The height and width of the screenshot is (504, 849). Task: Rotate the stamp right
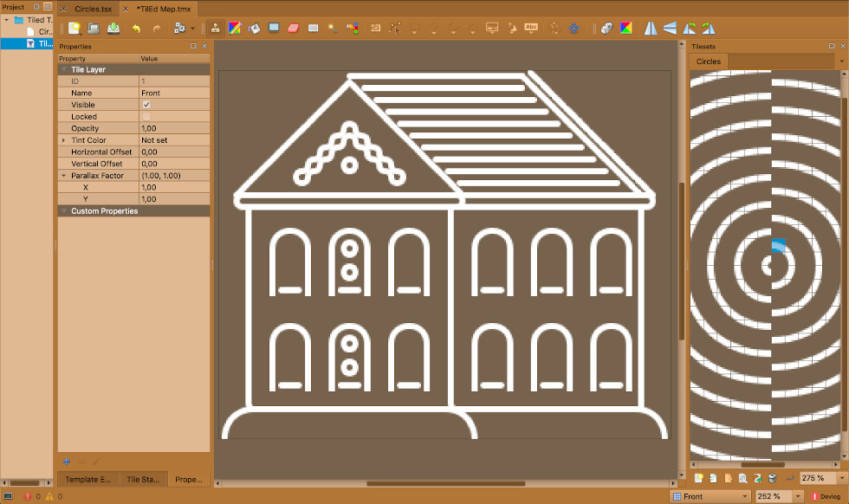pyautogui.click(x=708, y=28)
